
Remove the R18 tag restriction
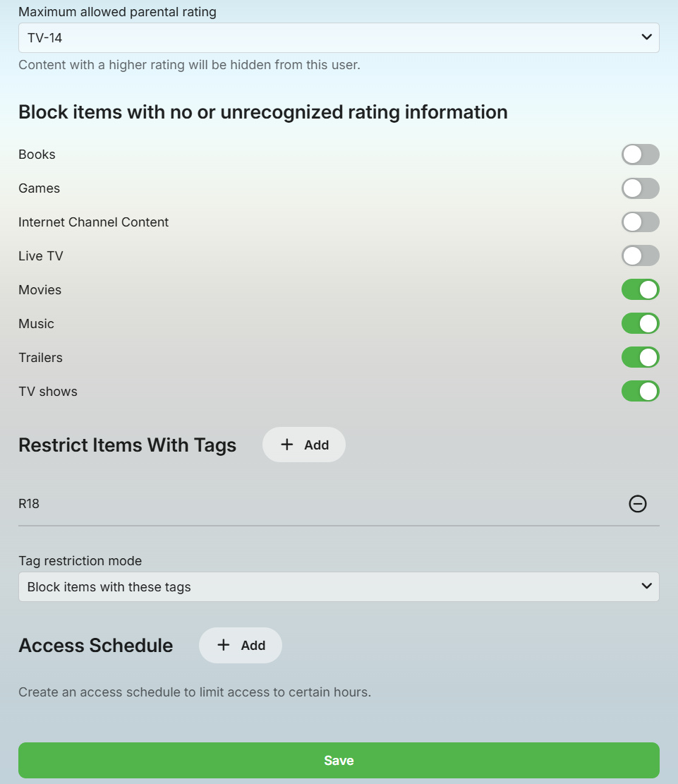(x=638, y=504)
